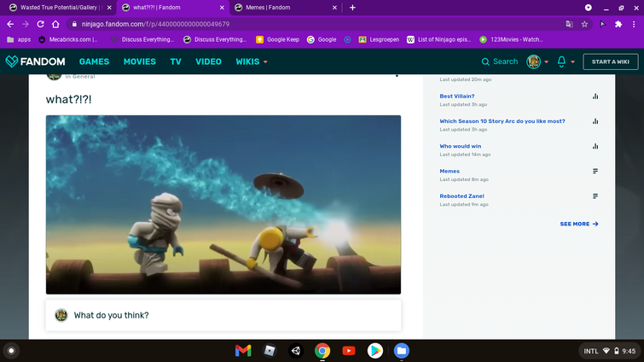This screenshot has height=362, width=644.
Task: Open a new browser tab
Action: click(x=352, y=8)
